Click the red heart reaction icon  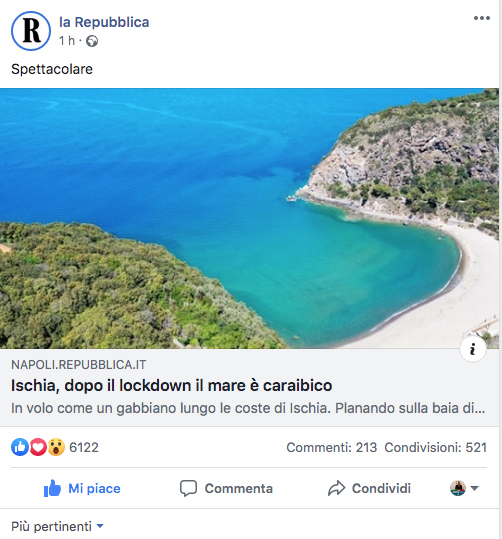[x=38, y=447]
